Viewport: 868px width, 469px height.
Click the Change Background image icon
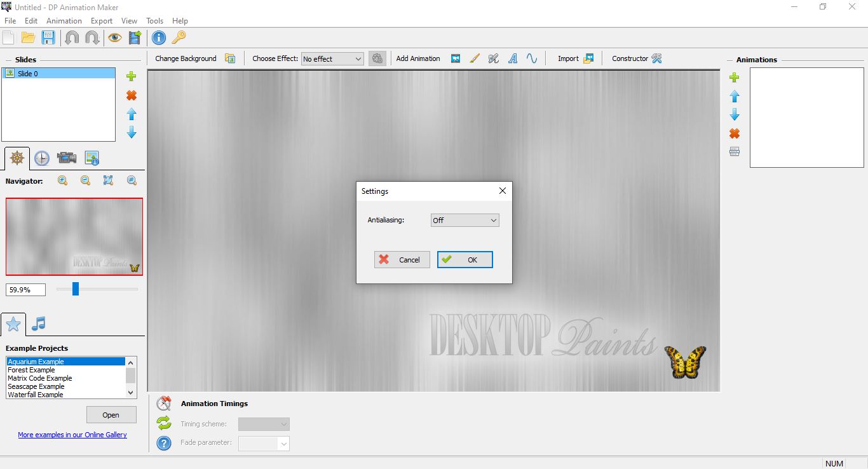[x=230, y=58]
